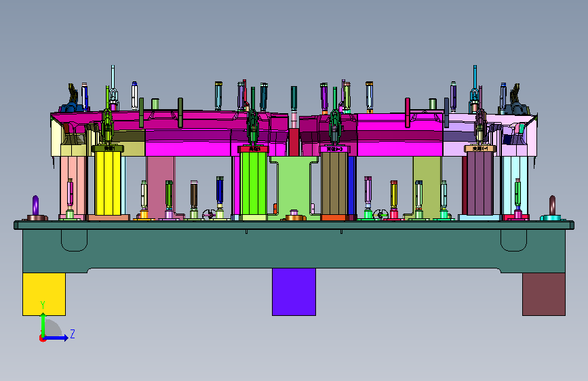588x381 pixels.
Task: Pick the yellow cylinder column
Action: click(108, 183)
